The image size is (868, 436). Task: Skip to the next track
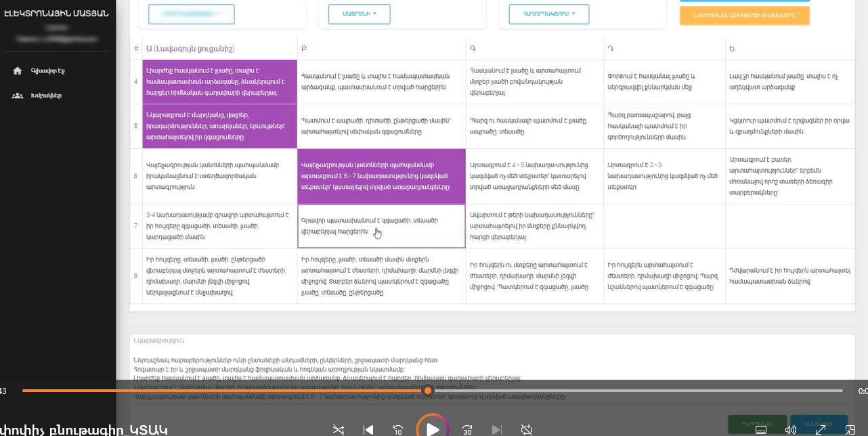pos(496,429)
